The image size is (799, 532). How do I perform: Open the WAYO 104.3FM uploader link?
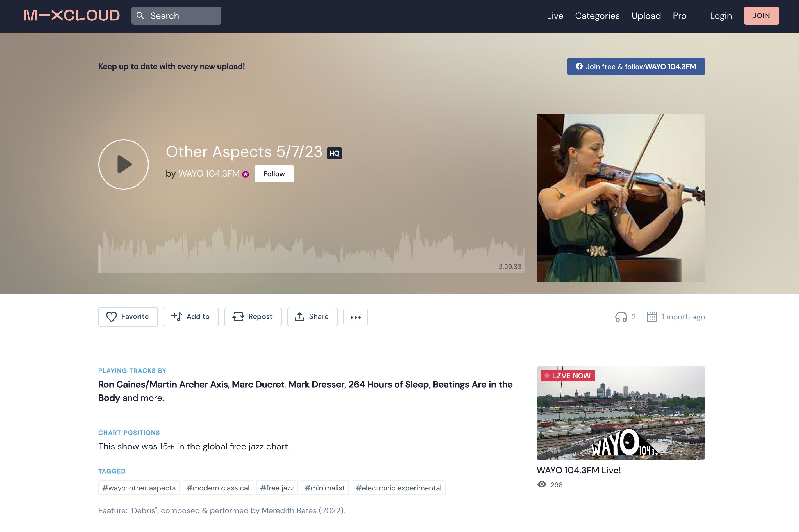(209, 174)
